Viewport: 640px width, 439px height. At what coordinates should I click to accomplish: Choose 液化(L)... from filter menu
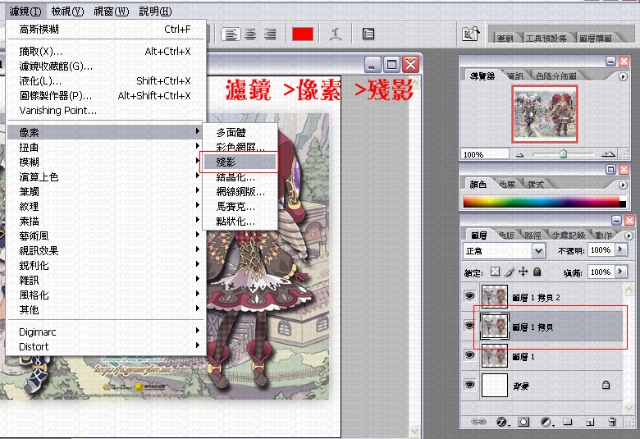pyautogui.click(x=106, y=80)
